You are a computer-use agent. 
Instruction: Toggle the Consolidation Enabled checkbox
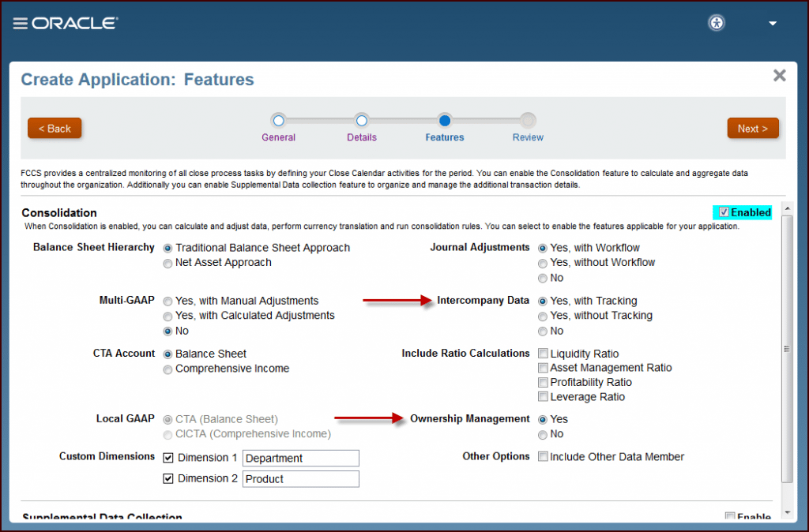pos(724,212)
